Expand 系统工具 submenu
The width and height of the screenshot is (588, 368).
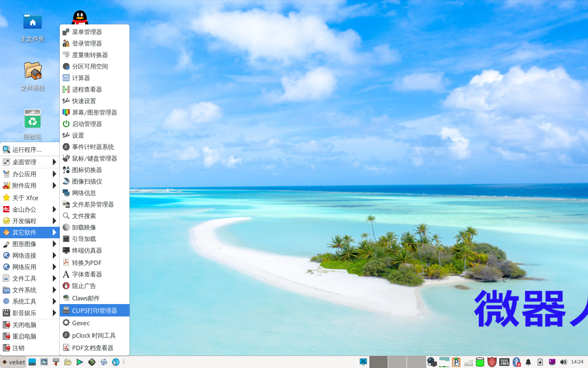[x=30, y=301]
